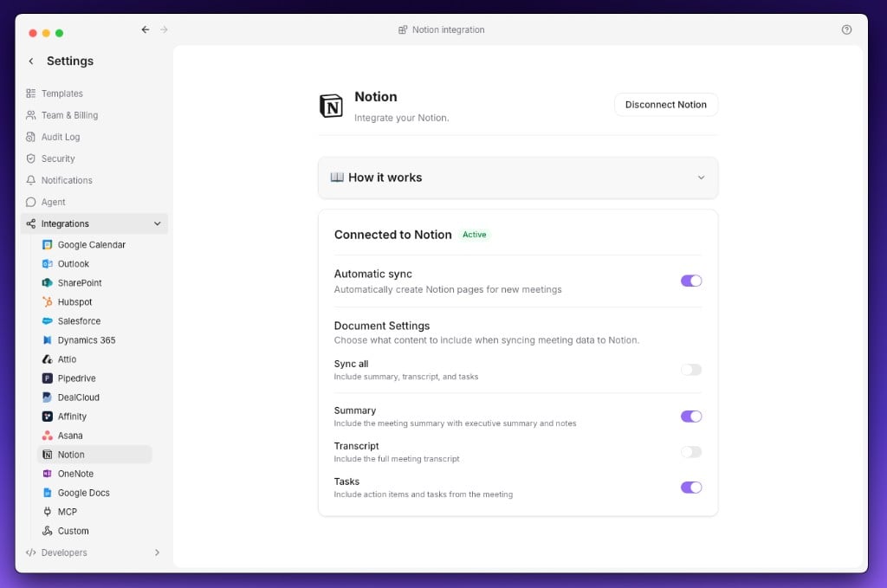
Task: Click the Developers code icon
Action: pos(30,552)
